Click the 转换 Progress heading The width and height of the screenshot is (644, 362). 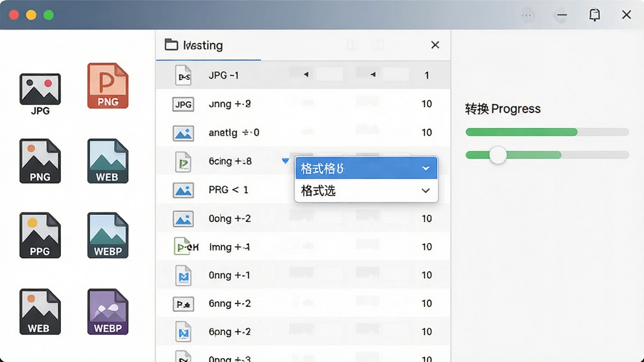(502, 109)
